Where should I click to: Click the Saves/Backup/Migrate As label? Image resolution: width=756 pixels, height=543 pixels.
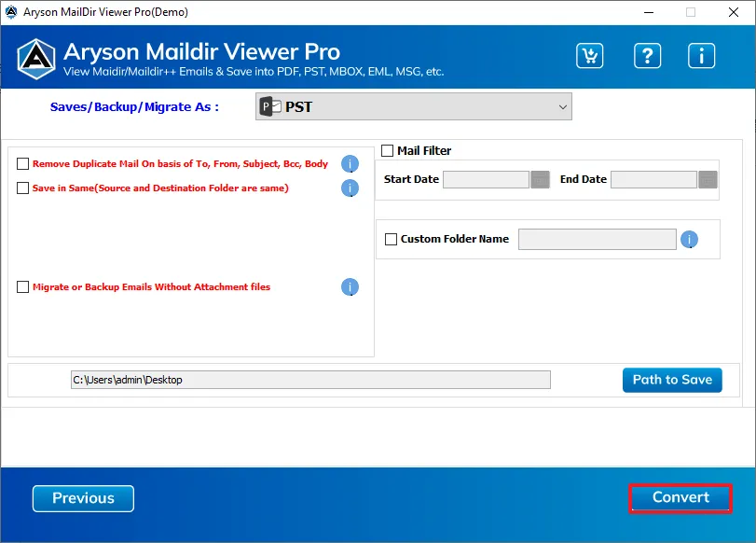[134, 106]
